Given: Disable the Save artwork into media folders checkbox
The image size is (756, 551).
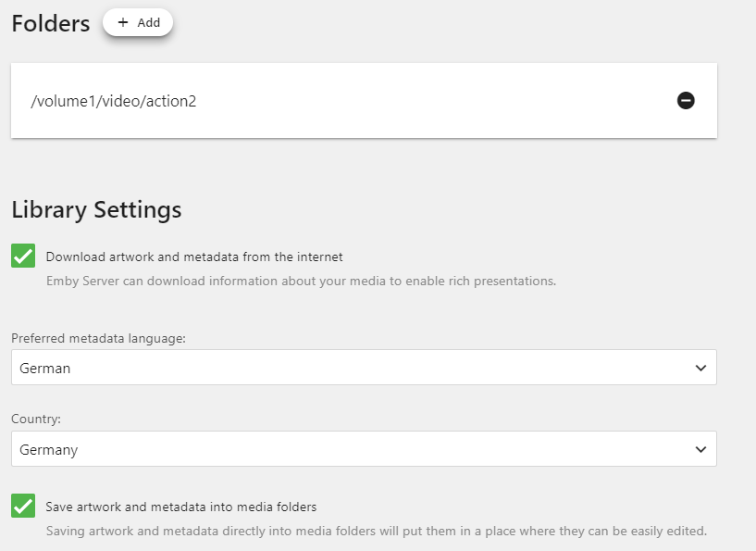Looking at the screenshot, I should pyautogui.click(x=23, y=507).
